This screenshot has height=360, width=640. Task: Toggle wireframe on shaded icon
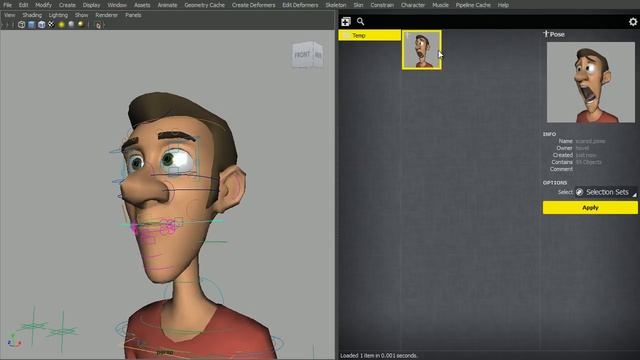(x=41, y=24)
